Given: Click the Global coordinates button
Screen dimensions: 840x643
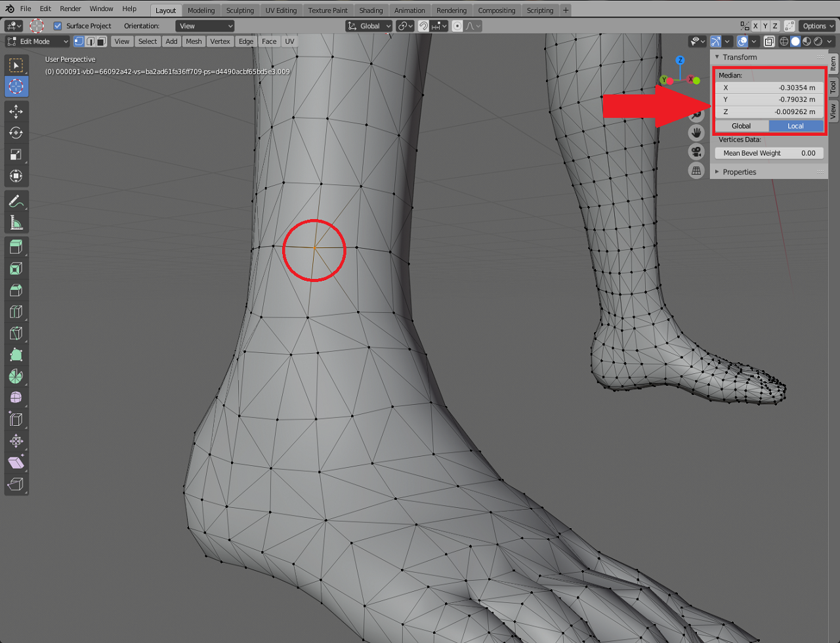Looking at the screenshot, I should pyautogui.click(x=741, y=126).
